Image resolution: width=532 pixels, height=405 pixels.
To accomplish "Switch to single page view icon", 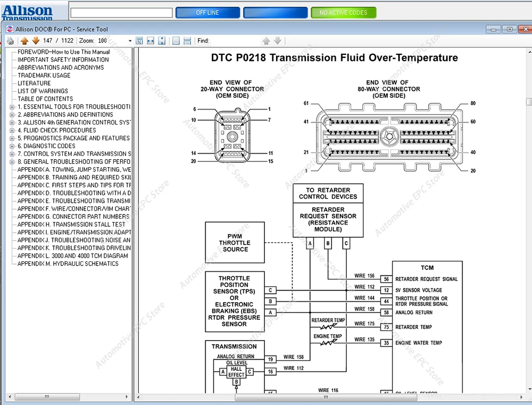I will [177, 40].
